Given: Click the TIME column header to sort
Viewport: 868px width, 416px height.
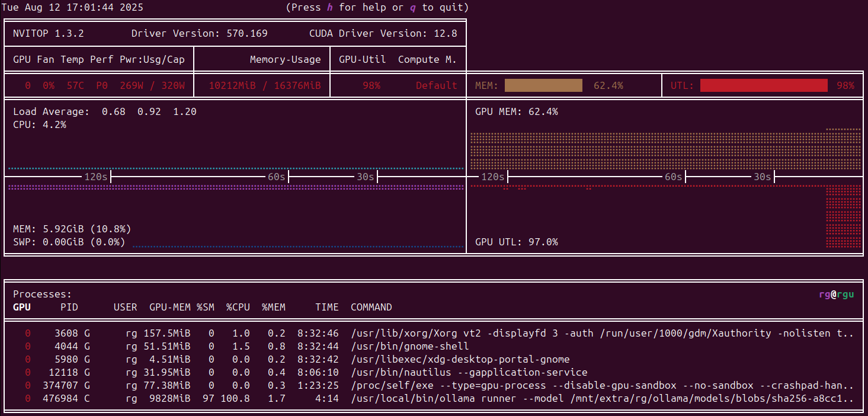Looking at the screenshot, I should pos(327,307).
